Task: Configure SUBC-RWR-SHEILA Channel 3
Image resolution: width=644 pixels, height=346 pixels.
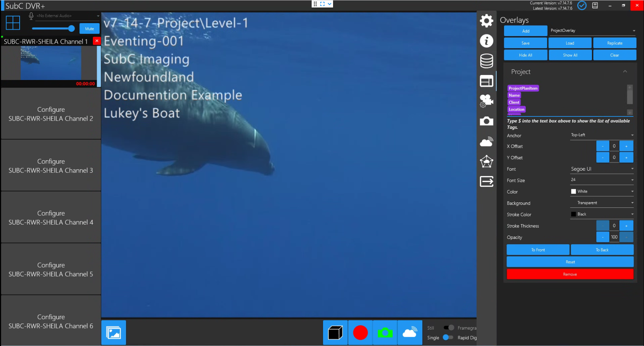Action: (51, 166)
